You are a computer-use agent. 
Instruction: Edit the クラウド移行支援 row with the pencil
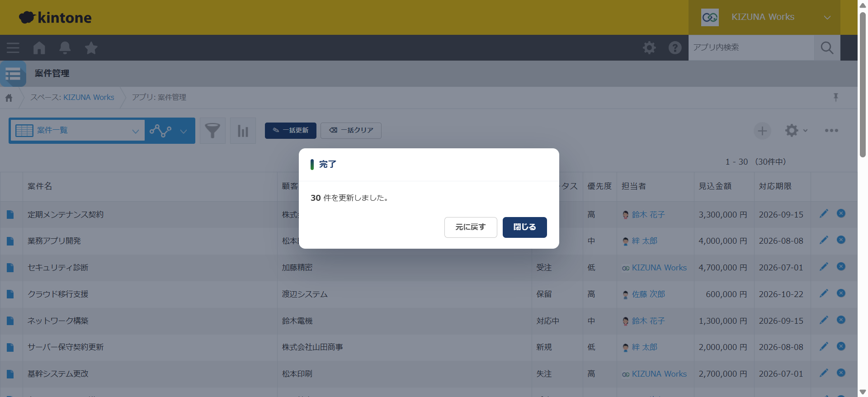click(x=824, y=293)
